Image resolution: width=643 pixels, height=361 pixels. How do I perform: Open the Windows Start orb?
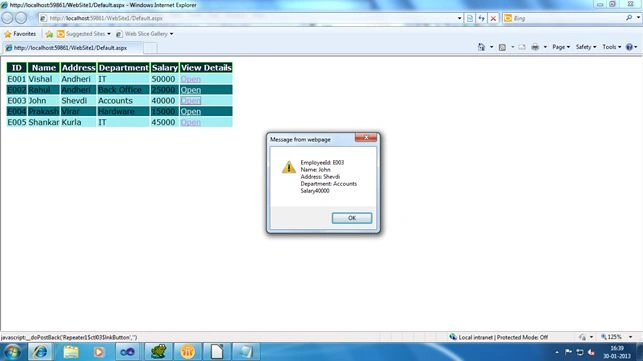(12, 352)
